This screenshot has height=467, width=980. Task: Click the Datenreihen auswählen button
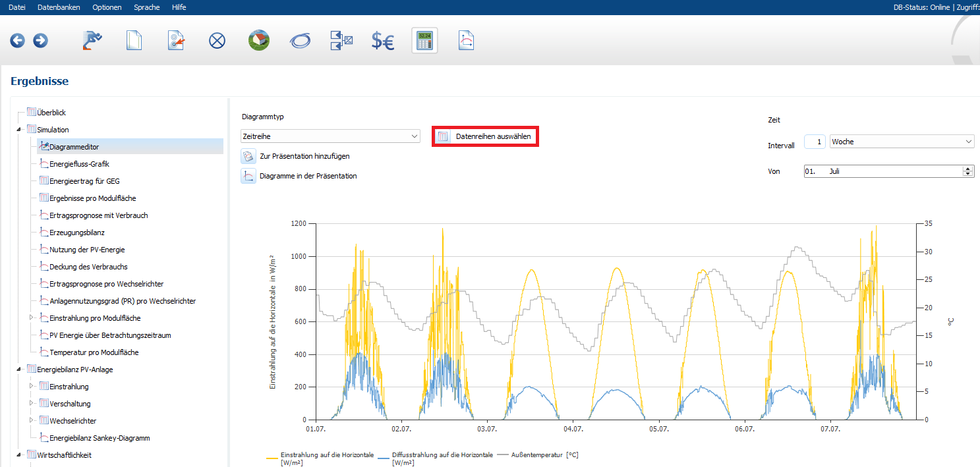tap(485, 136)
